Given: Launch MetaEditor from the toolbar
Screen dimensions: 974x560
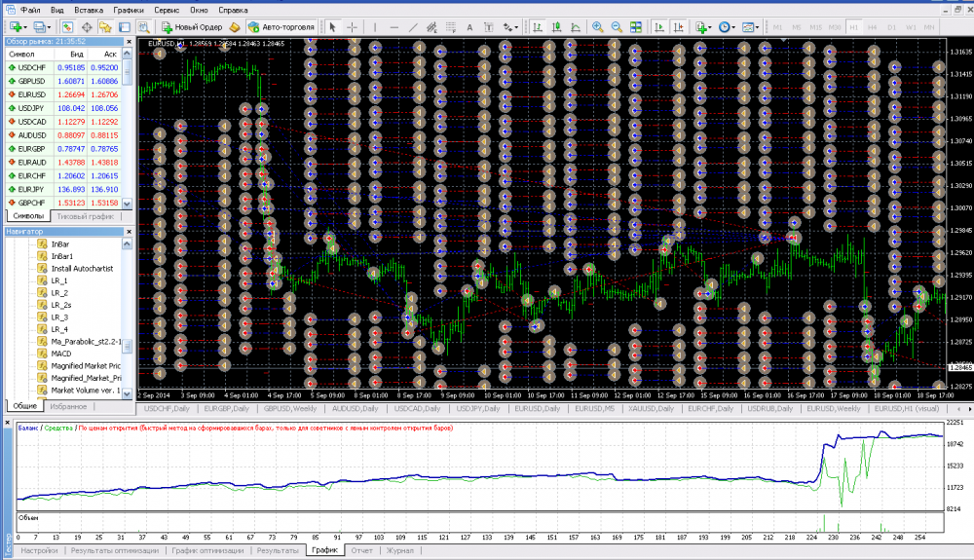Looking at the screenshot, I should [x=234, y=26].
